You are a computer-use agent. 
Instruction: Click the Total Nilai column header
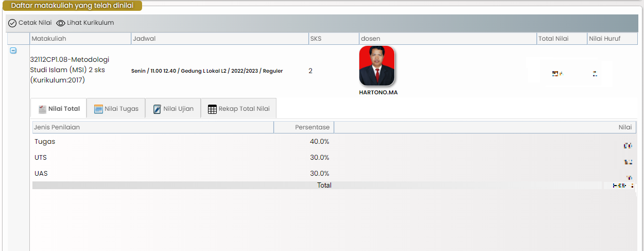coord(553,39)
